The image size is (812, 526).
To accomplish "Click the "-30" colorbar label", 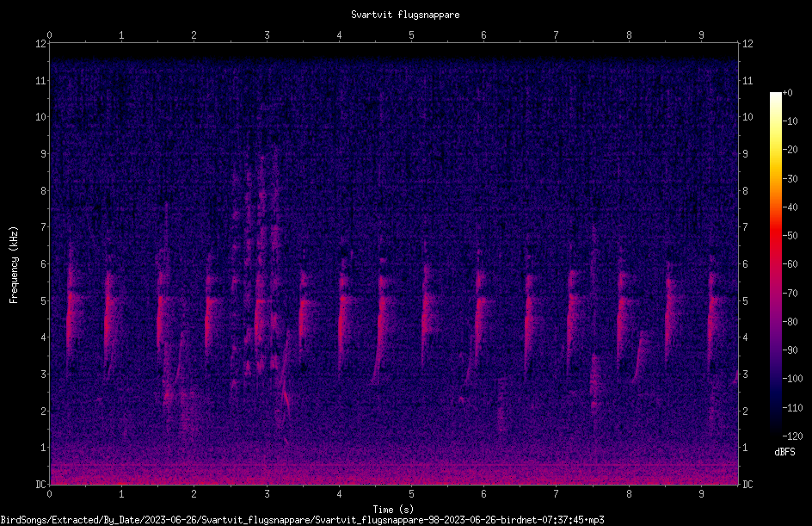I will tap(790, 179).
